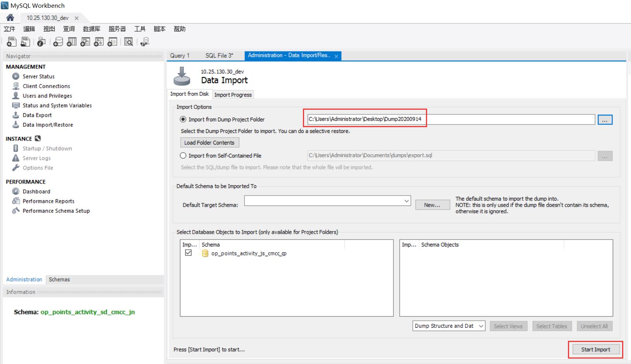Select the Import from Dump Project Folder option

[x=183, y=119]
